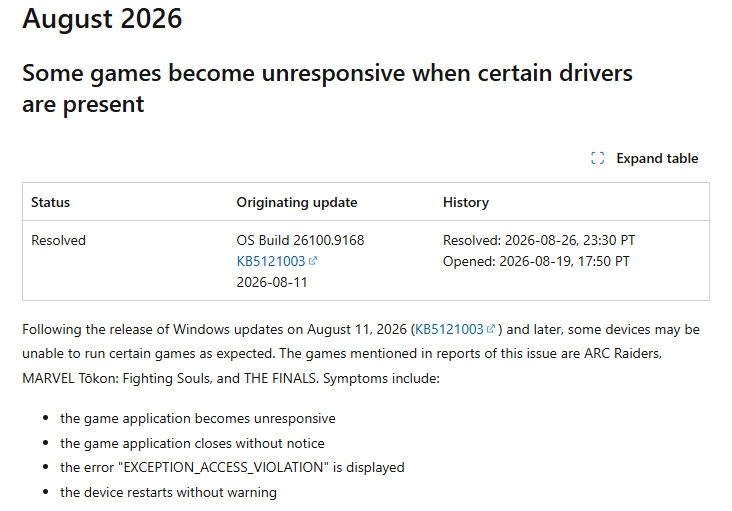This screenshot has height=511, width=732.
Task: Click 'the device restarts without warning' bullet
Action: [x=168, y=492]
